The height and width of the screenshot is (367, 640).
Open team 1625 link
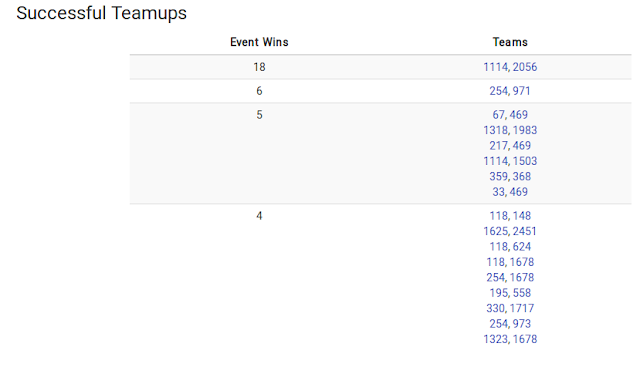496,231
